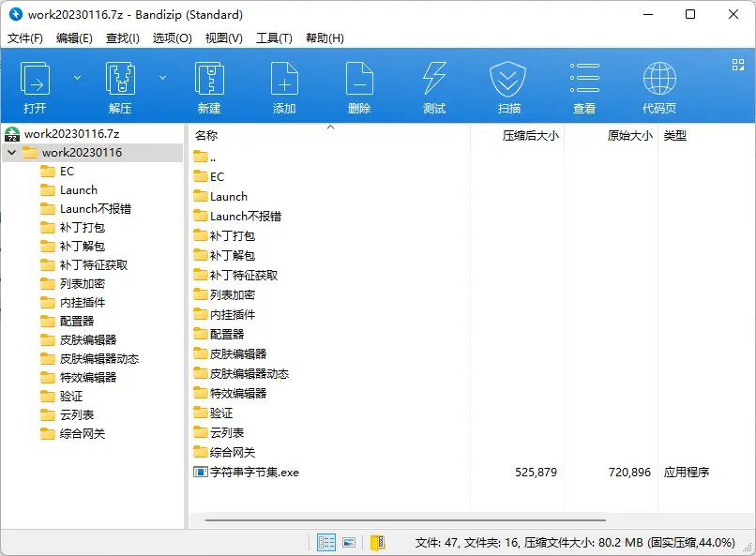
Task: Click the 删除 (Delete) file icon
Action: pyautogui.click(x=359, y=87)
